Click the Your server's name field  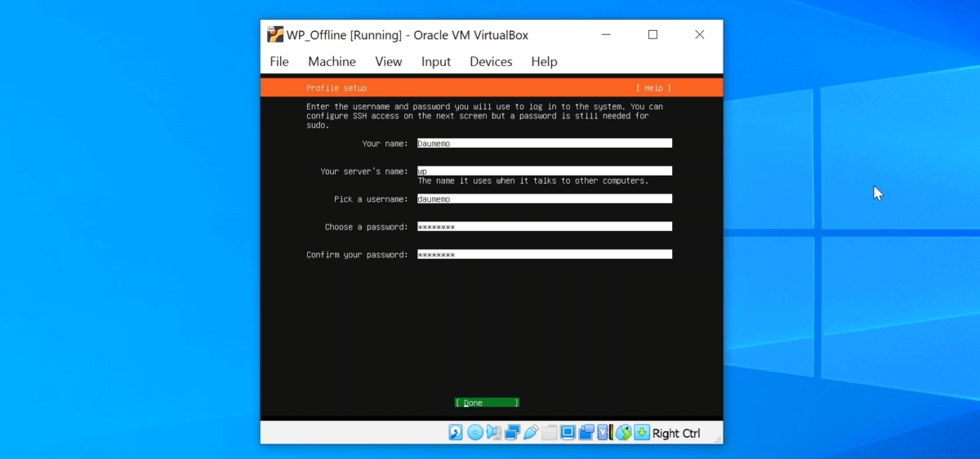tap(545, 171)
